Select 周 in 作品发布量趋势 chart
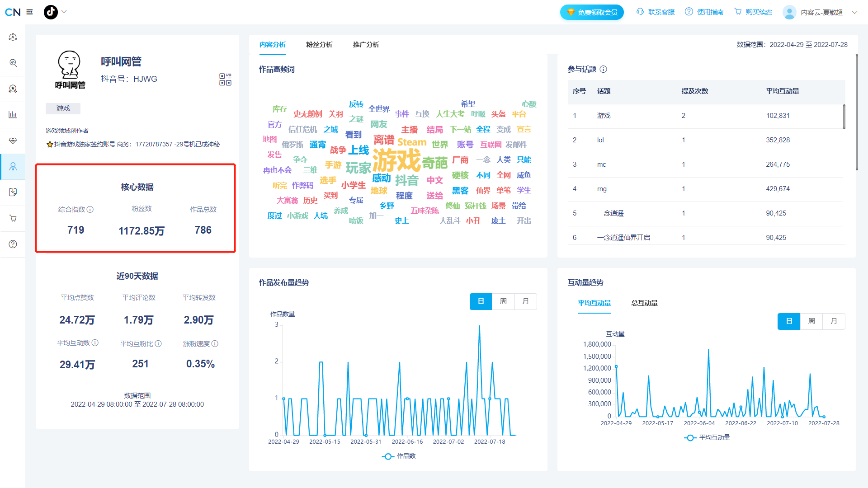868x488 pixels. point(503,301)
